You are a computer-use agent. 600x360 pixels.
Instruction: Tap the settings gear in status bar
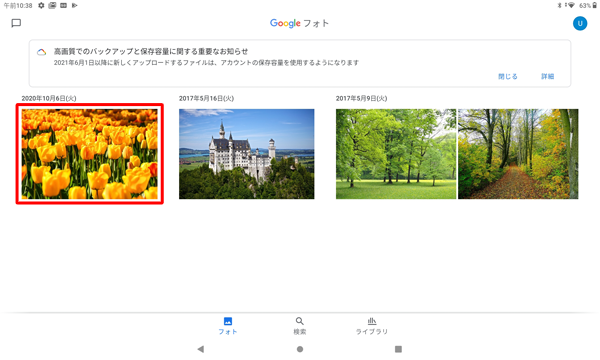point(41,5)
